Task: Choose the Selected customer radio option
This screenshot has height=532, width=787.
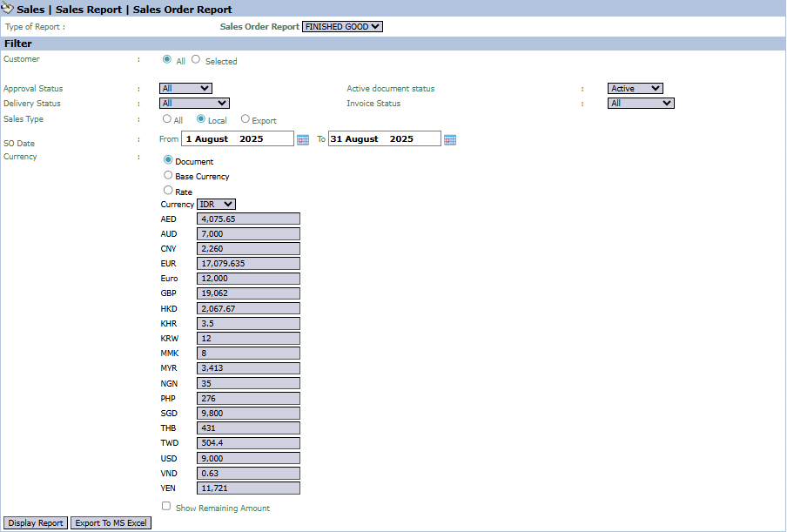Action: [x=196, y=60]
